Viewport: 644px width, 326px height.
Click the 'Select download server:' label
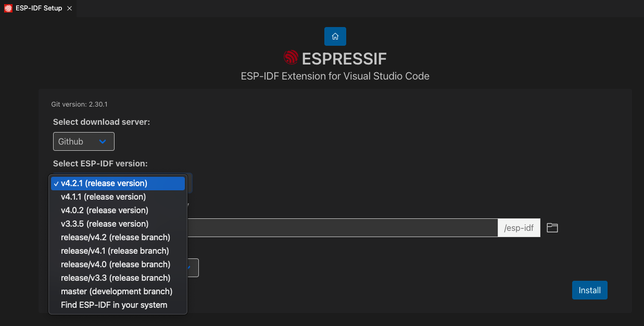pyautogui.click(x=102, y=122)
